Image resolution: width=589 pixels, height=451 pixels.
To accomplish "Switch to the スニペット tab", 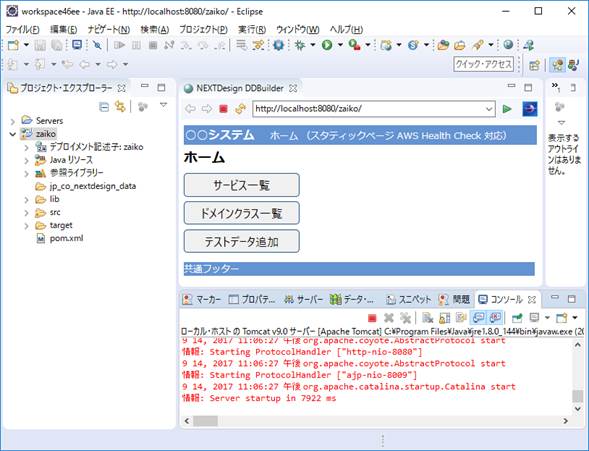I will (409, 299).
